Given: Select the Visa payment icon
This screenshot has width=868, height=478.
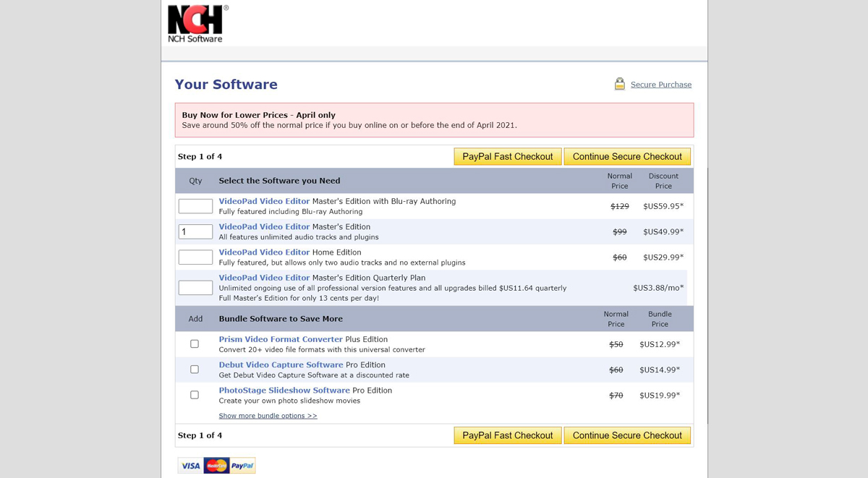Looking at the screenshot, I should click(x=190, y=465).
